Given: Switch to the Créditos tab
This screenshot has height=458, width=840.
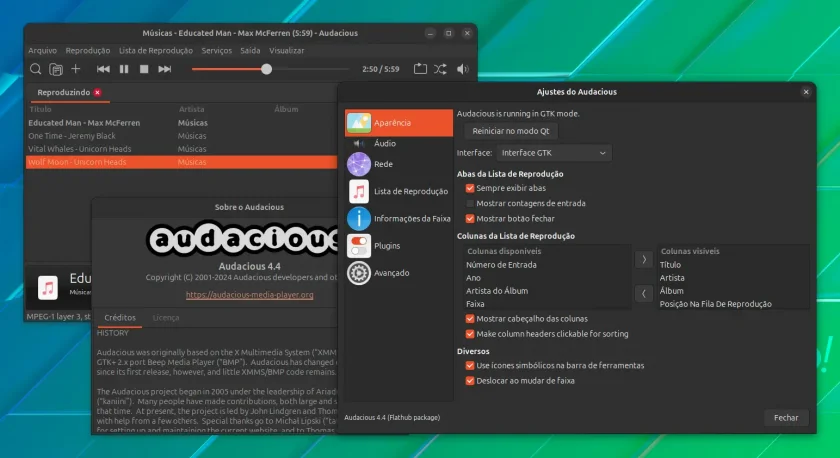Looking at the screenshot, I should coord(120,318).
